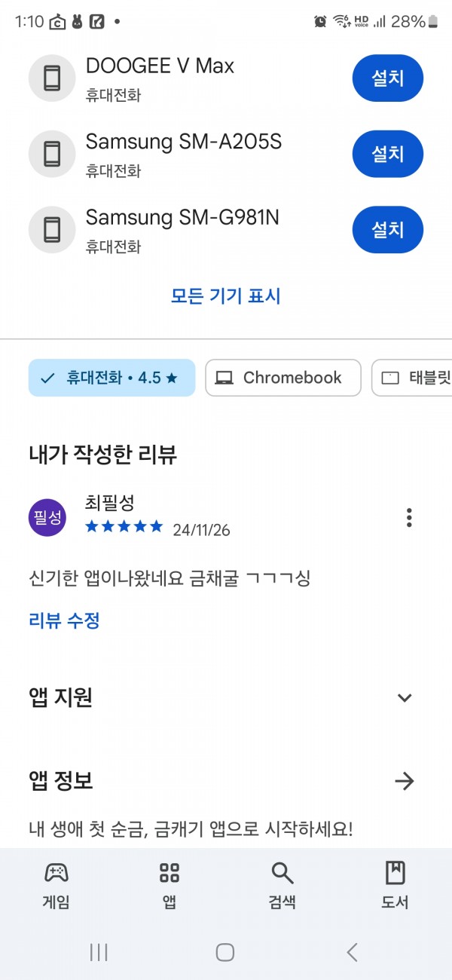Go to the 도서 books tab
This screenshot has width=452, height=980.
point(395,886)
